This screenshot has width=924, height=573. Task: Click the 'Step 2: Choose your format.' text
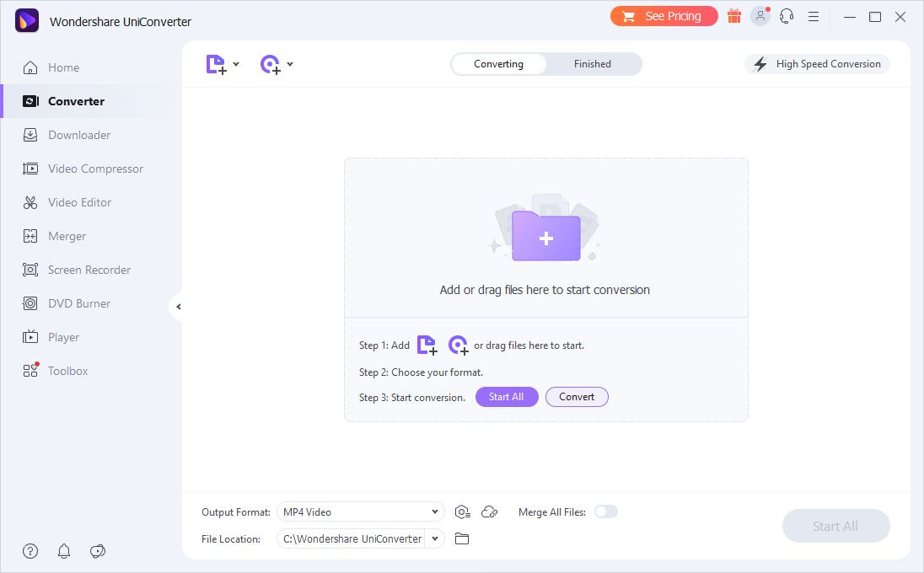pyautogui.click(x=421, y=372)
